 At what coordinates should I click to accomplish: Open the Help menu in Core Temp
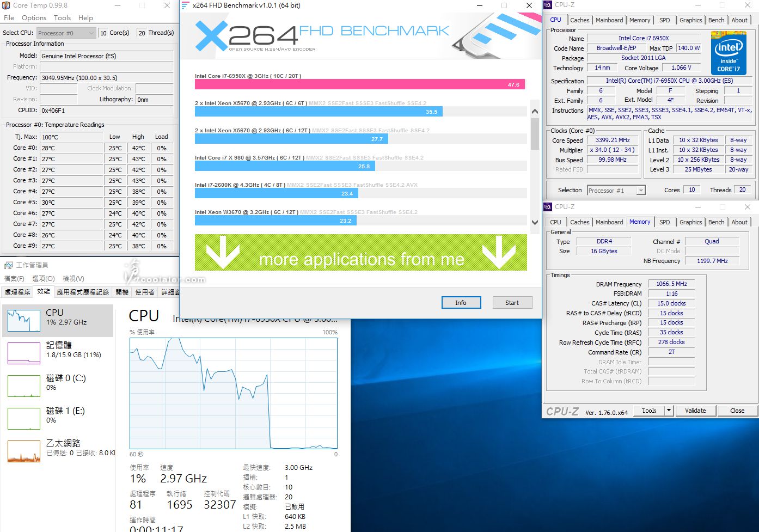85,18
